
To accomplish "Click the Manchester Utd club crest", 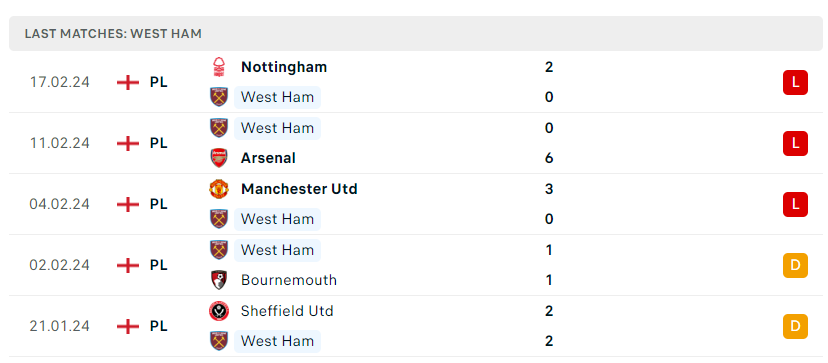I will pyautogui.click(x=219, y=189).
